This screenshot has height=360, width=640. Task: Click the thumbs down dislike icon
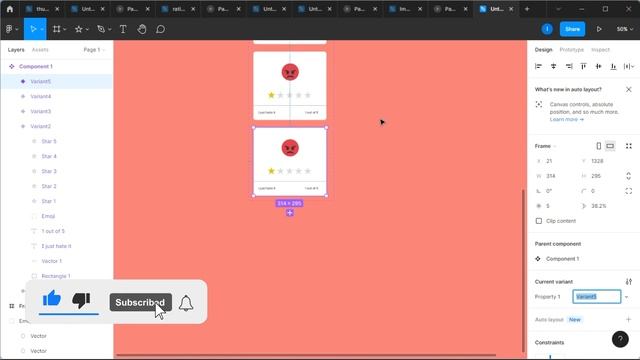click(81, 300)
